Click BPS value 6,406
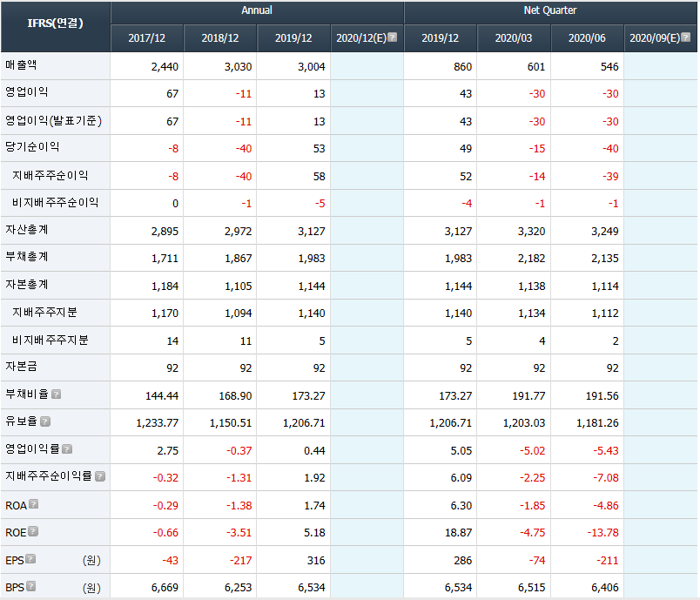The width and height of the screenshot is (700, 600). pyautogui.click(x=605, y=588)
